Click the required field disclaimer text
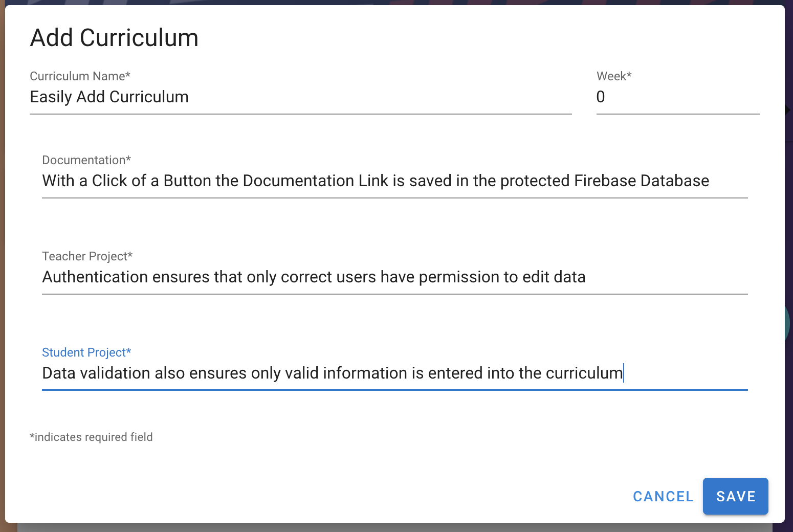Screen dimensions: 793x532 (91, 437)
